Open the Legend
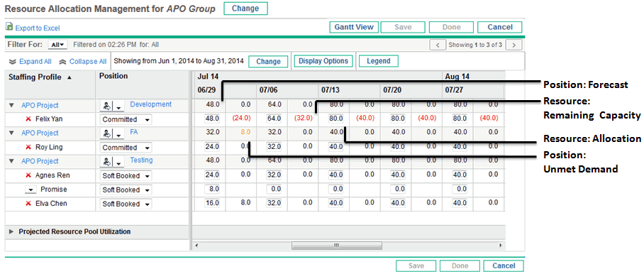Image resolution: width=644 pixels, height=274 pixels. [x=378, y=61]
